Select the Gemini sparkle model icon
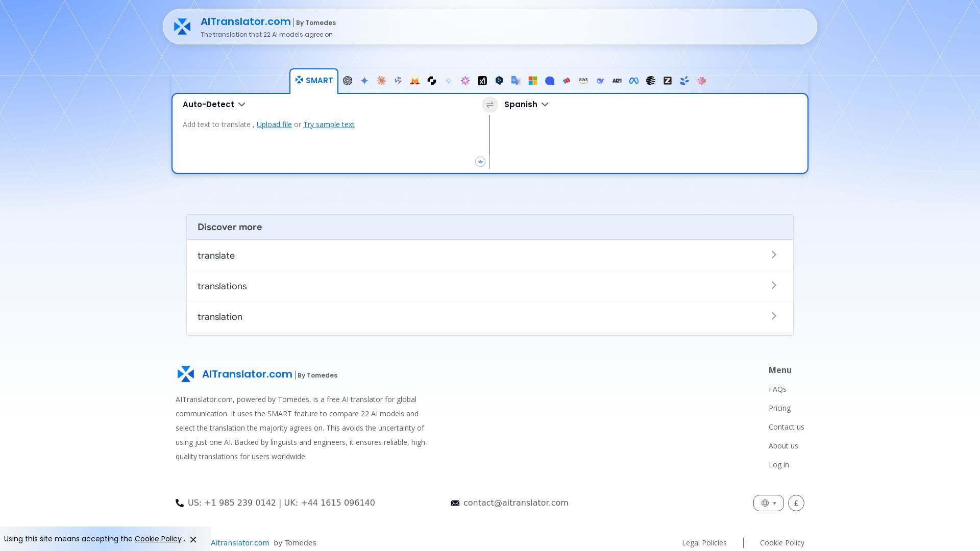 364,81
